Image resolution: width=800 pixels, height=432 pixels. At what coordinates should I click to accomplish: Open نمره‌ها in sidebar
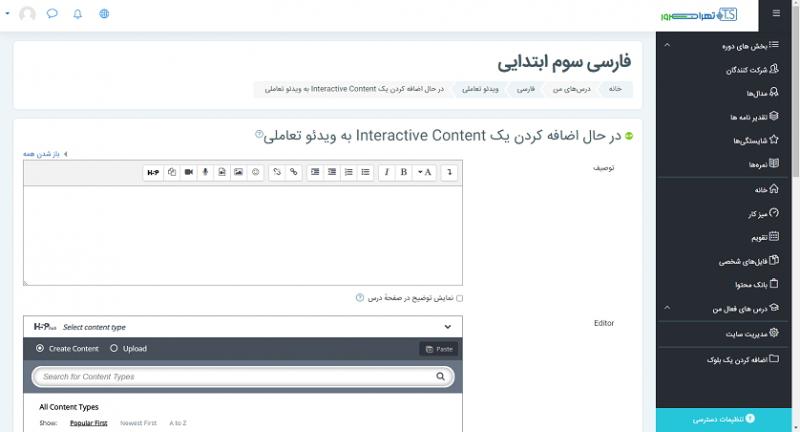pos(764,164)
